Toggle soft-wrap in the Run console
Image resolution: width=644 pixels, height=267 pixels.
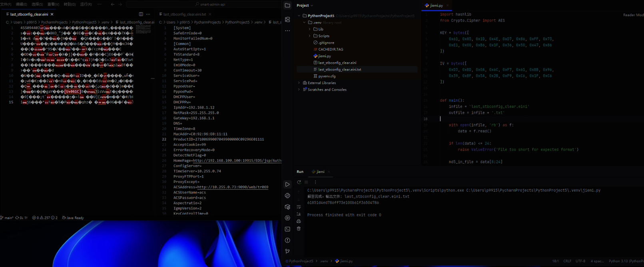click(299, 207)
